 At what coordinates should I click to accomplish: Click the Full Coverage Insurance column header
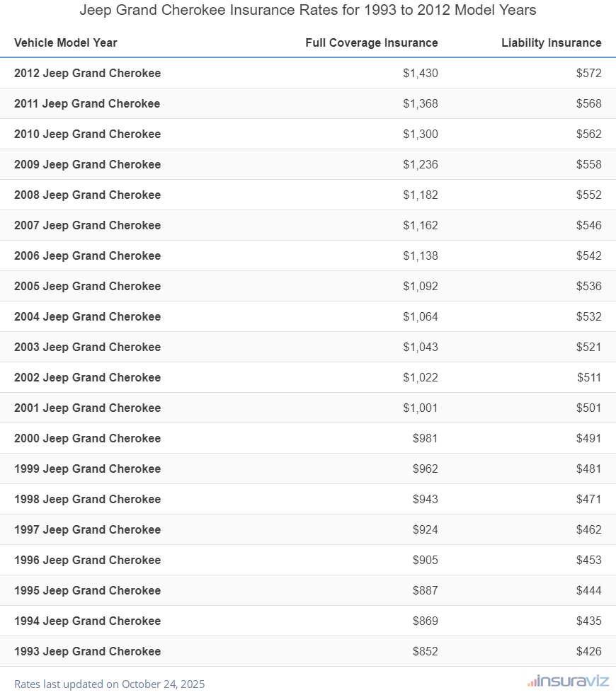(x=372, y=42)
